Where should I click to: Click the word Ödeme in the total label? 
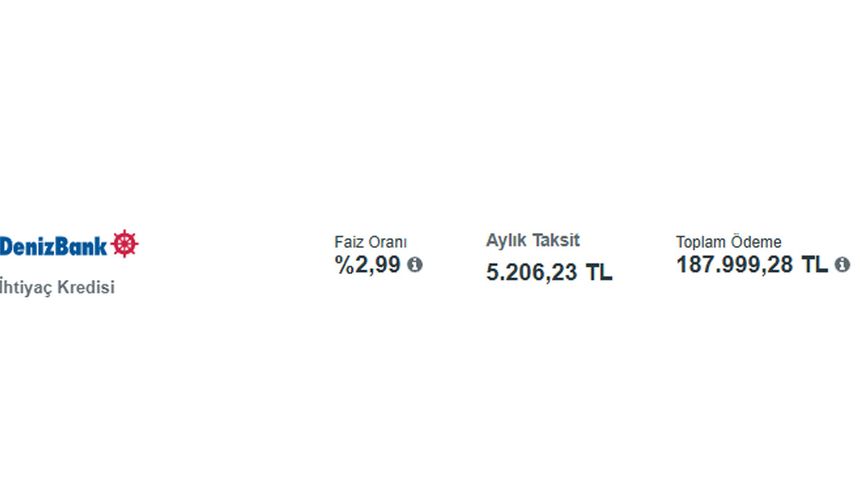pos(758,242)
